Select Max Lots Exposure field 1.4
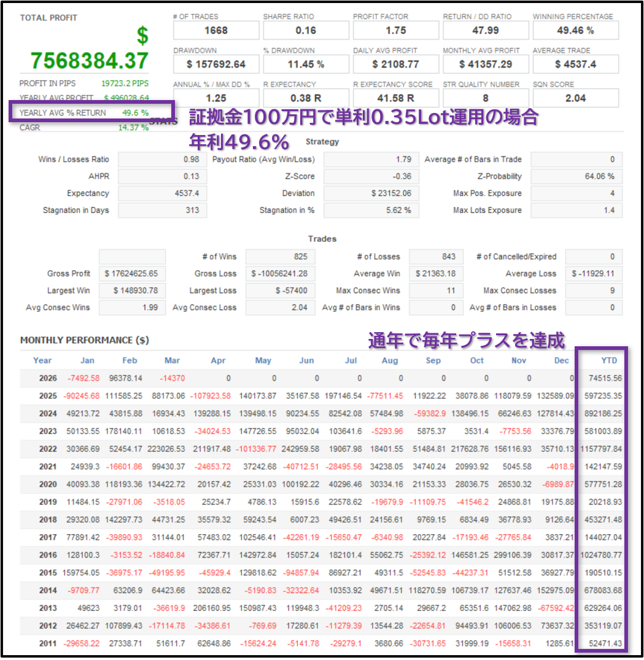 pos(576,210)
